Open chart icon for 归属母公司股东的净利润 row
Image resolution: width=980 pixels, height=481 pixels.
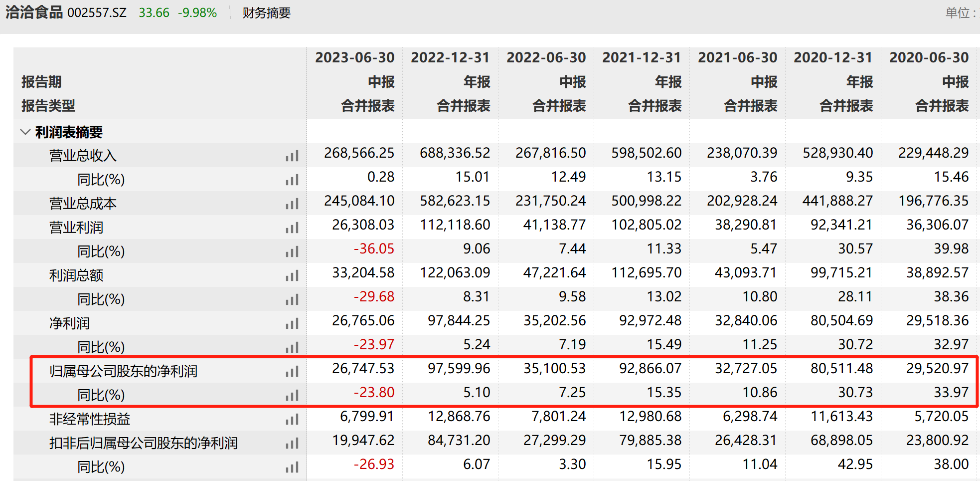(x=292, y=372)
